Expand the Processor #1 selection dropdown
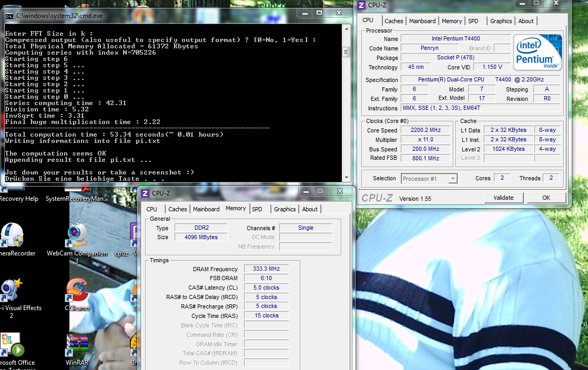This screenshot has height=370, width=588. click(453, 179)
